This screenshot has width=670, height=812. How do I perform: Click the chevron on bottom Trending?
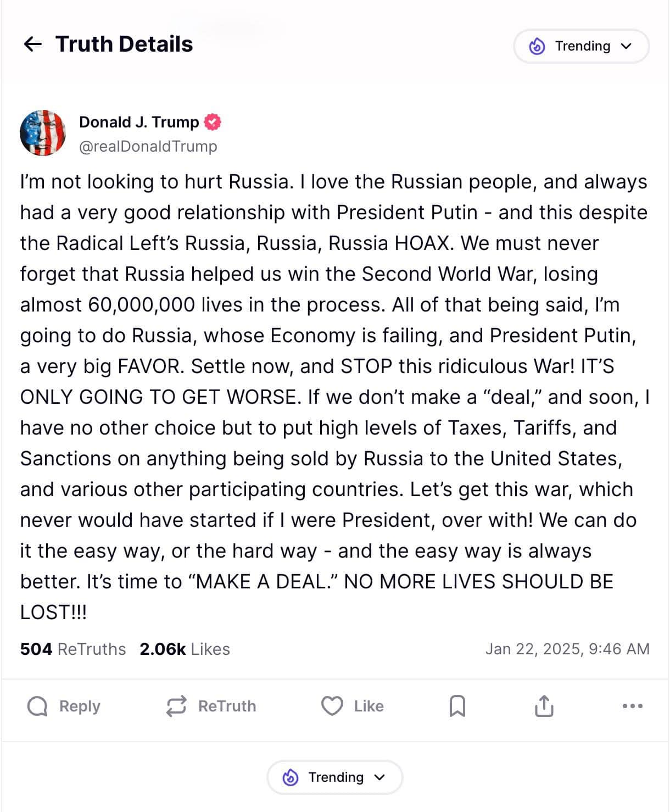[379, 777]
